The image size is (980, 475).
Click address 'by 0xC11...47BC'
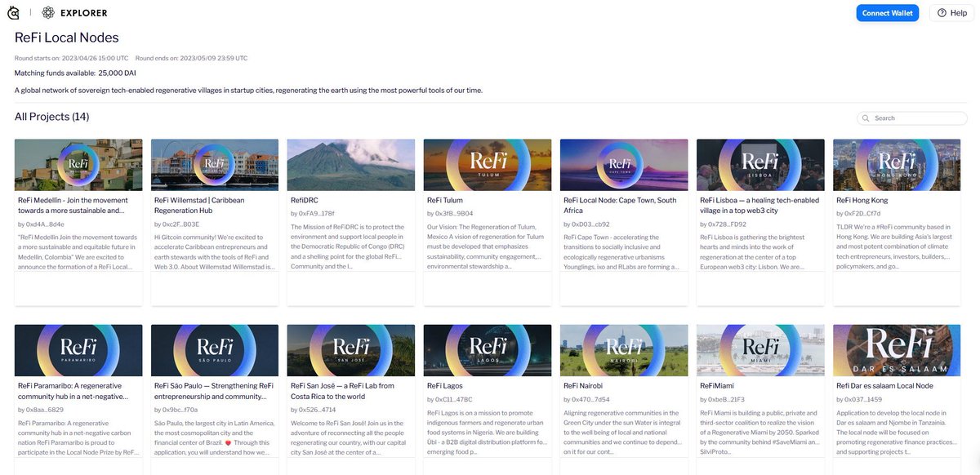(450, 399)
